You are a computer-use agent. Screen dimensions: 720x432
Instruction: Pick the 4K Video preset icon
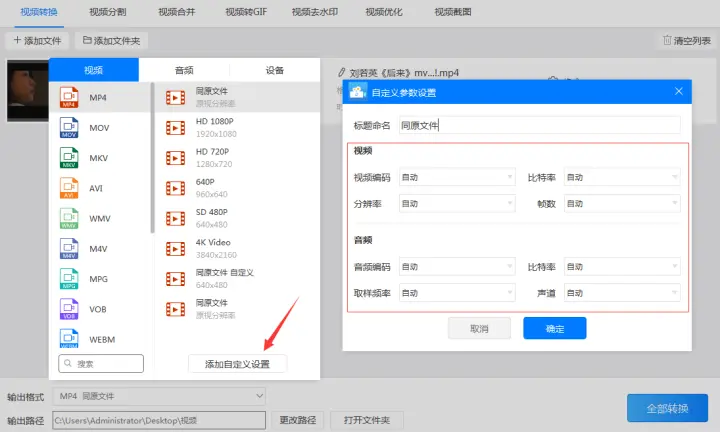click(x=175, y=249)
